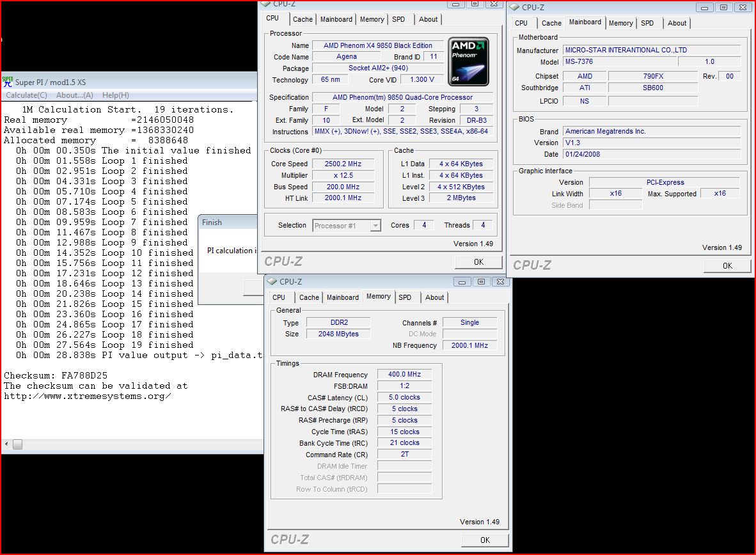Viewport: 756px width, 555px height.
Task: Open About...(A) menu in Super PI
Action: 75,95
